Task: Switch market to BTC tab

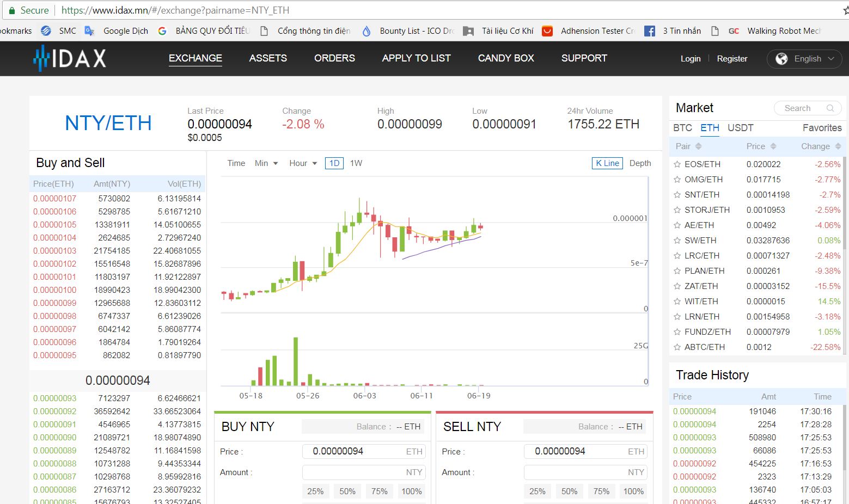Action: (682, 128)
